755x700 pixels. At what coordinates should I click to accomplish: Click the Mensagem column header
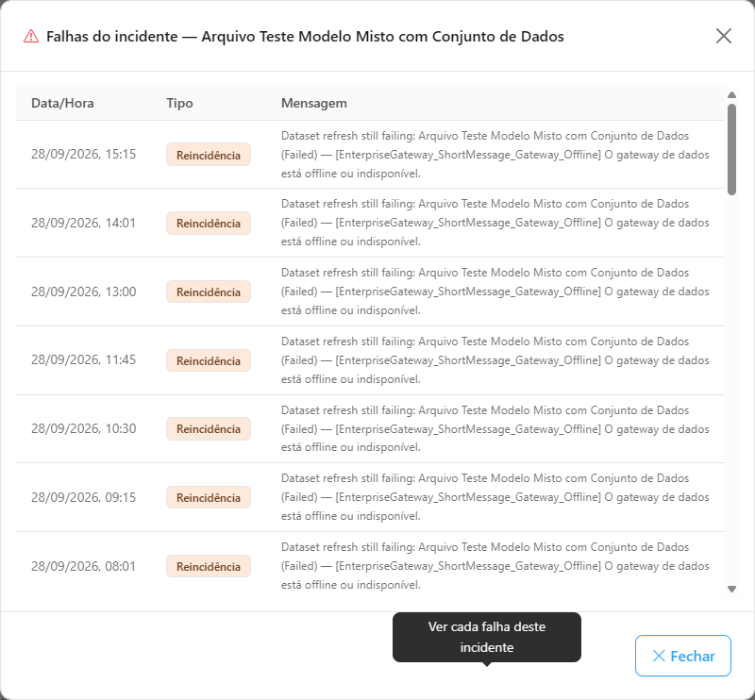pos(314,103)
